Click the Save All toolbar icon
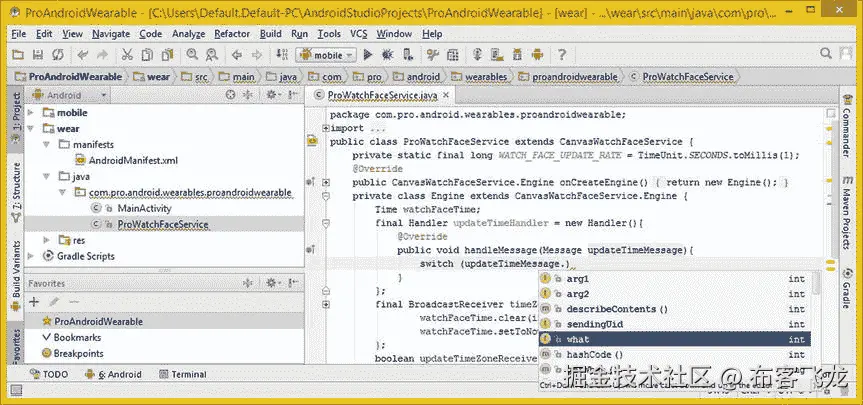The image size is (863, 405). pyautogui.click(x=38, y=54)
